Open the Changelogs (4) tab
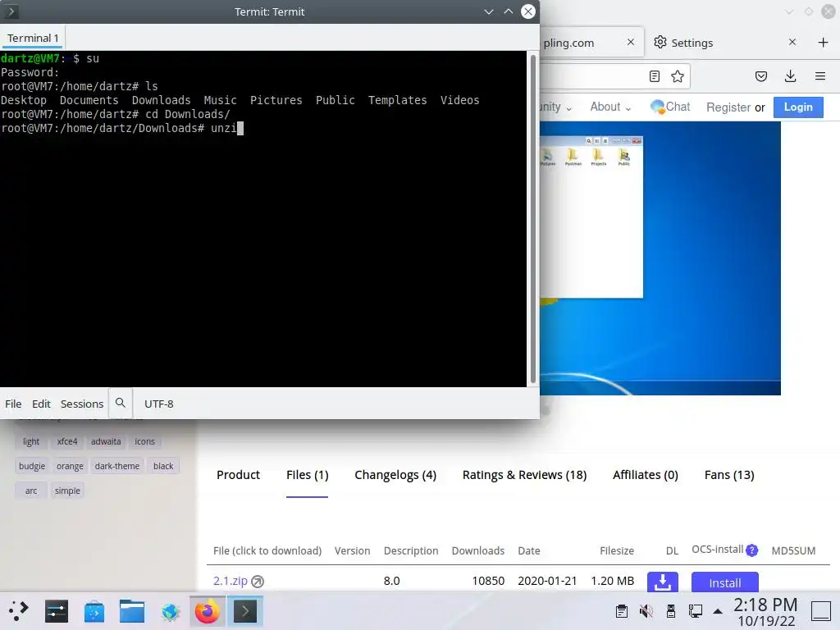This screenshot has width=840, height=630. 395,475
